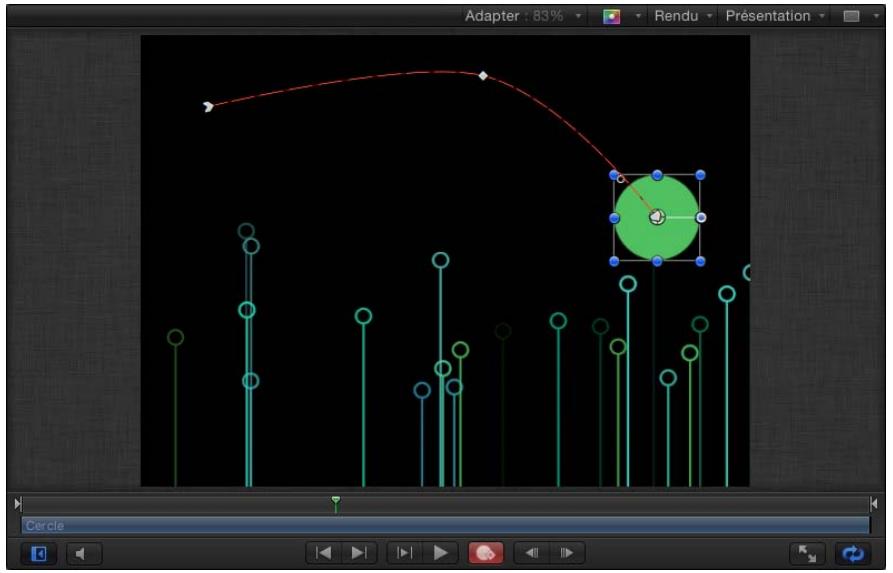Image resolution: width=893 pixels, height=573 pixels.
Task: Click the bottom-right bounding box handle
Action: click(701, 261)
